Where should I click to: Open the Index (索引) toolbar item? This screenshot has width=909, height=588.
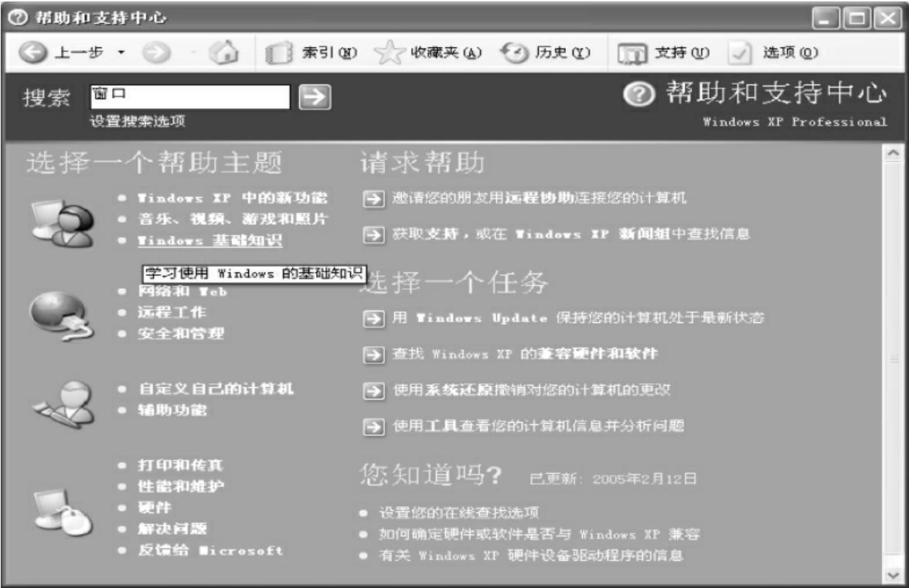point(311,53)
